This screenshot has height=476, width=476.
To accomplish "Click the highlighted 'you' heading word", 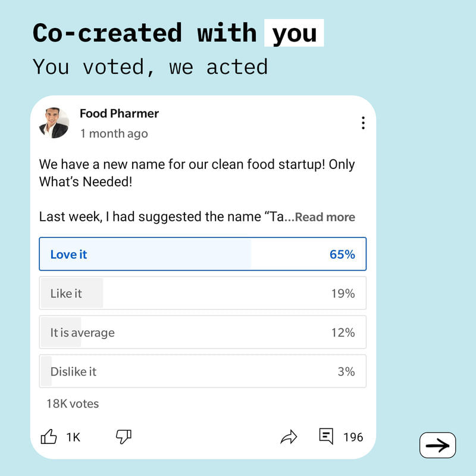I will pos(294,33).
